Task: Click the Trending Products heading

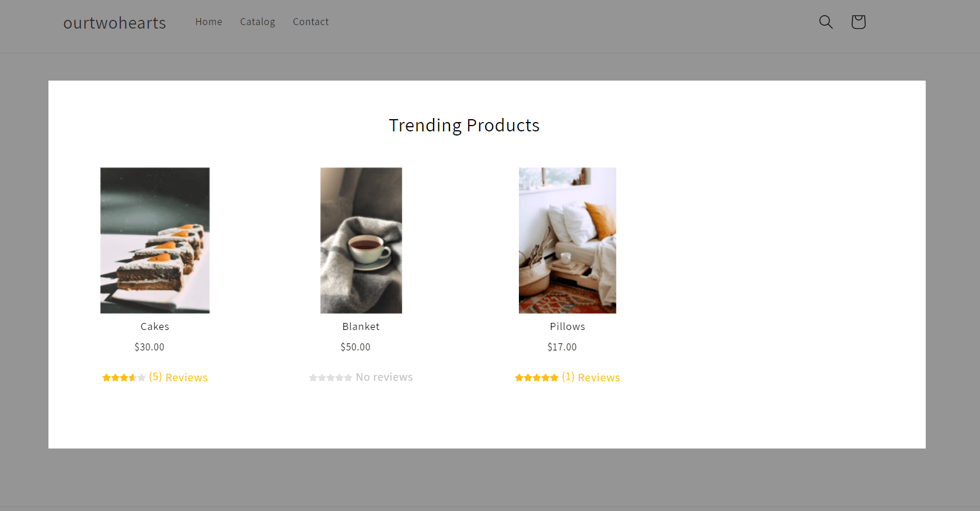Action: point(464,126)
